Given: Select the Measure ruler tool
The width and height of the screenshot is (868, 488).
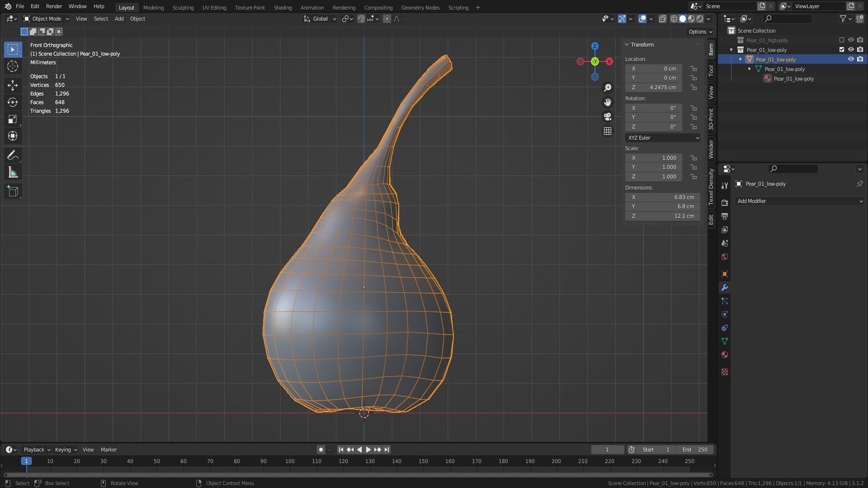Looking at the screenshot, I should pyautogui.click(x=13, y=173).
